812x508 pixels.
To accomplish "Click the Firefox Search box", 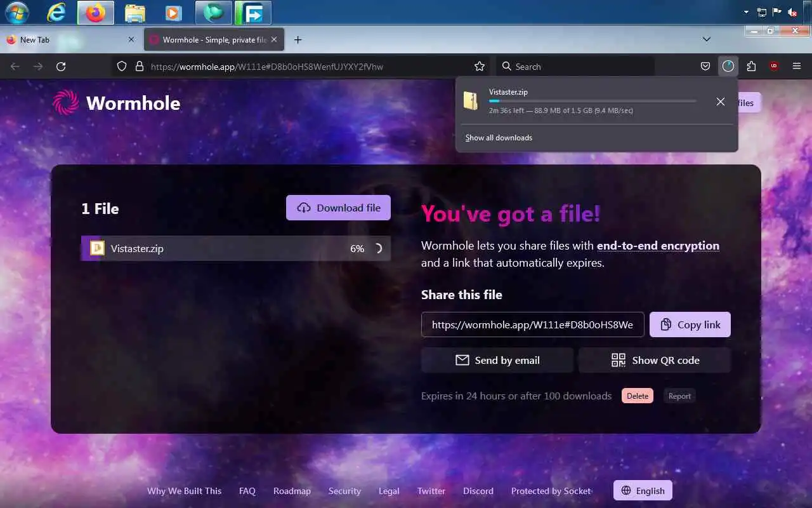I will (x=575, y=66).
